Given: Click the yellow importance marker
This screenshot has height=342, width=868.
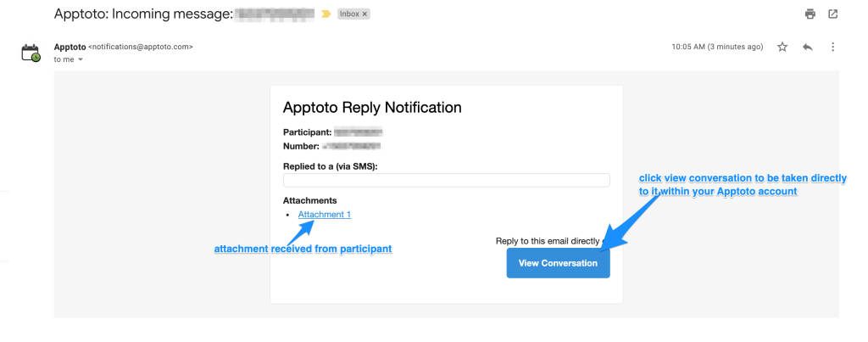Looking at the screenshot, I should 326,14.
